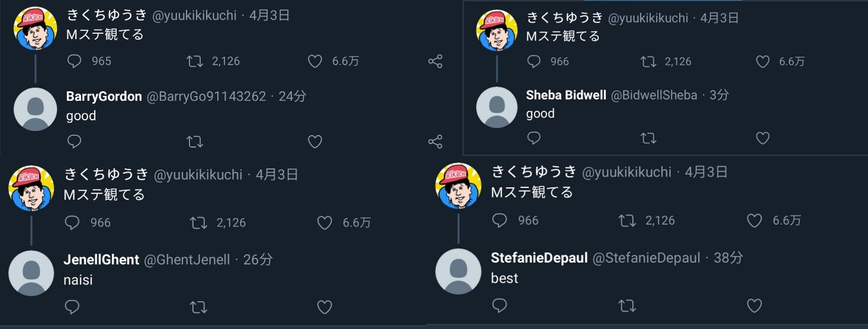Like Sheba Bidwell's "good" reply
The width and height of the screenshot is (868, 329).
[x=763, y=138]
